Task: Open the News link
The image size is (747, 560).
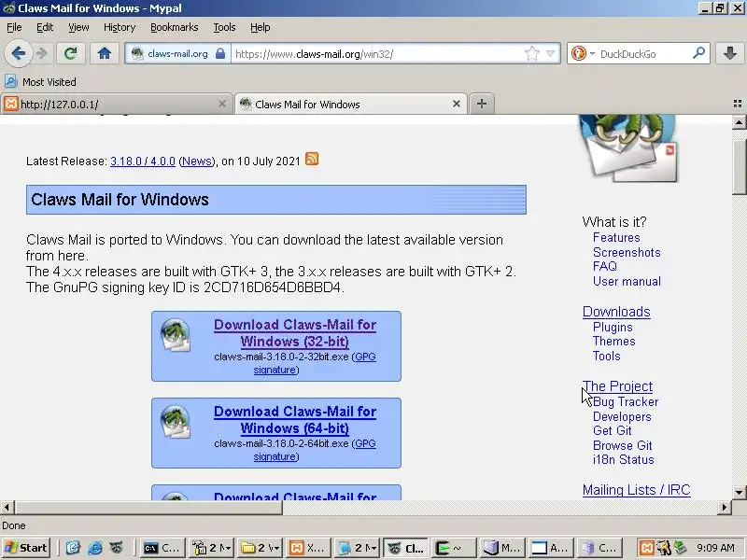Action: coord(197,161)
